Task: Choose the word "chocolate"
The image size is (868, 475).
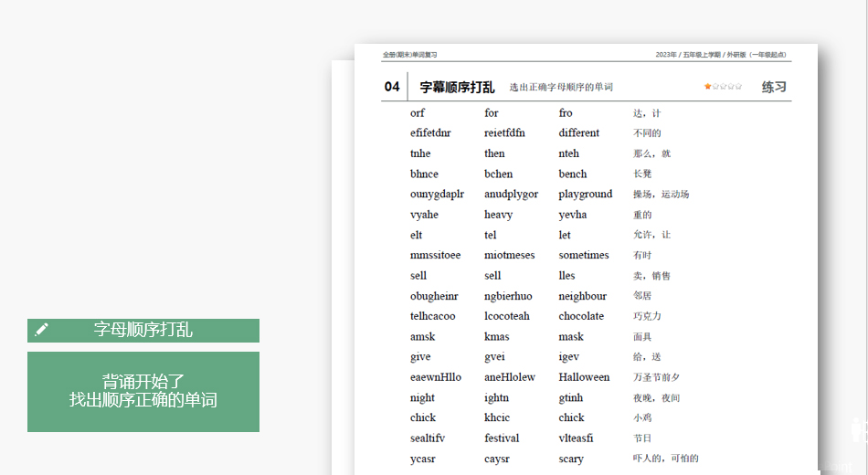Action: [x=581, y=316]
